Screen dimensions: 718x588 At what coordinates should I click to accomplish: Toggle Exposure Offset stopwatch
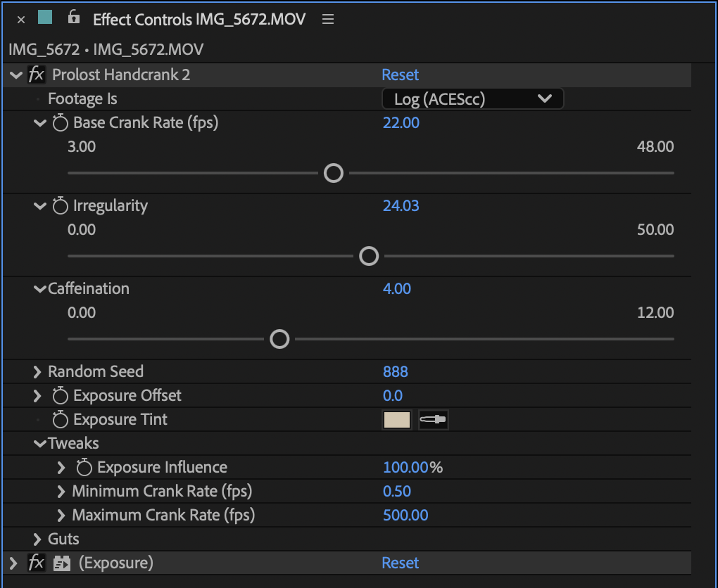pyautogui.click(x=60, y=396)
